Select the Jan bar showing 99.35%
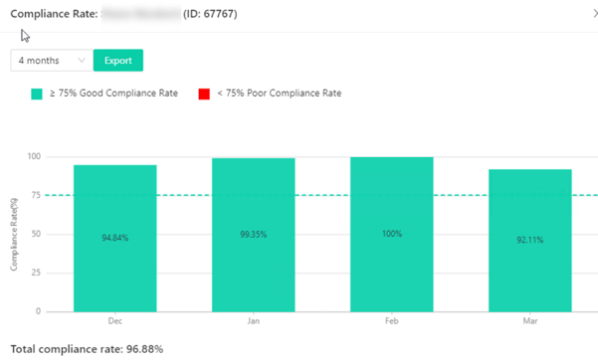 (254, 235)
